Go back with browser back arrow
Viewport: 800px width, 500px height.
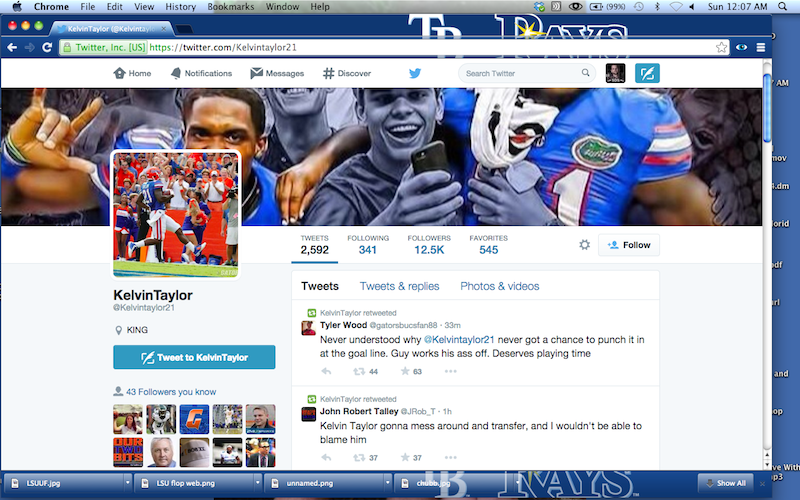click(x=12, y=47)
